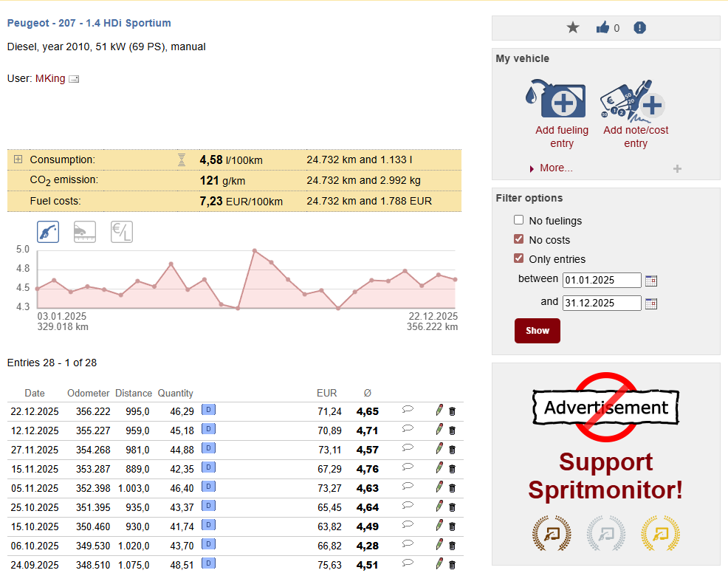Edit the 15.10.2025 fueling entry
The width and height of the screenshot is (728, 573).
(x=439, y=525)
